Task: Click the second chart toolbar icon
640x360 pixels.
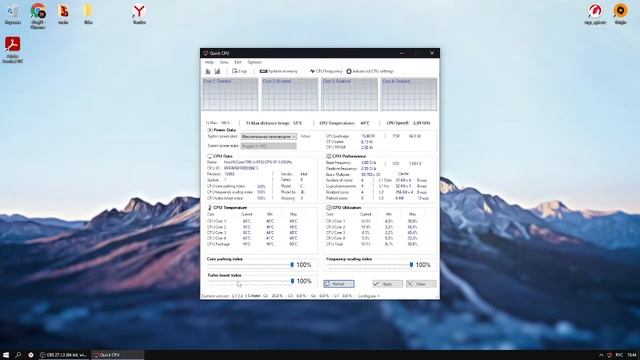Action: point(217,71)
